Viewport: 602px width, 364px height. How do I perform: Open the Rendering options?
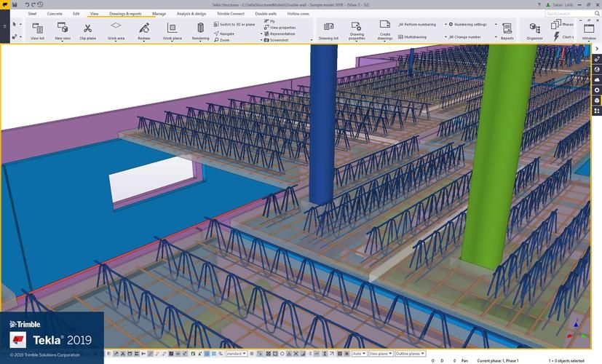(200, 30)
